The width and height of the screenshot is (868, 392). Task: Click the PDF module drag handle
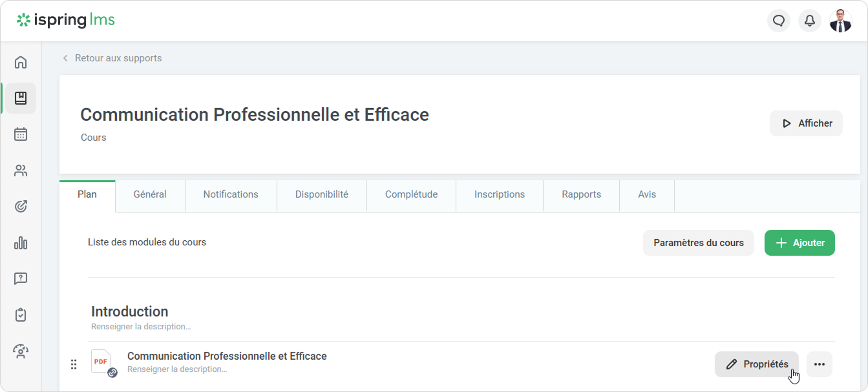[x=74, y=364]
